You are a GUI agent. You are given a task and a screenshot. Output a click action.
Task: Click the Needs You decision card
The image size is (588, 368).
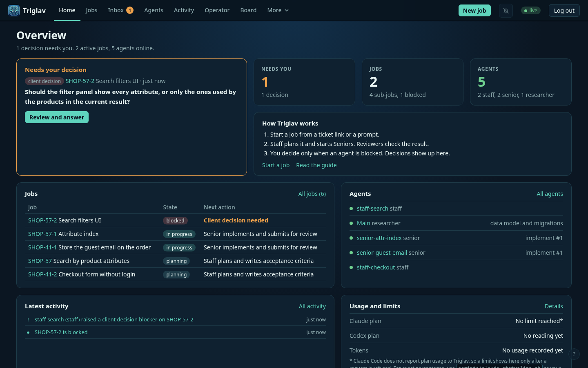coord(304,82)
